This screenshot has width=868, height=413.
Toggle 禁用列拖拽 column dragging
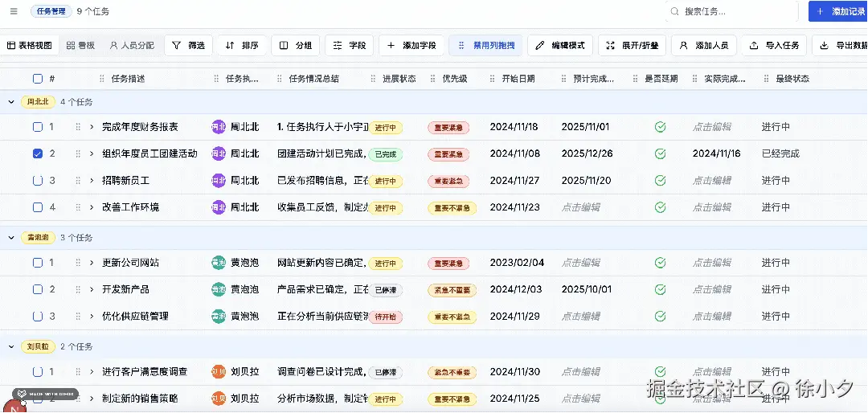tap(485, 45)
